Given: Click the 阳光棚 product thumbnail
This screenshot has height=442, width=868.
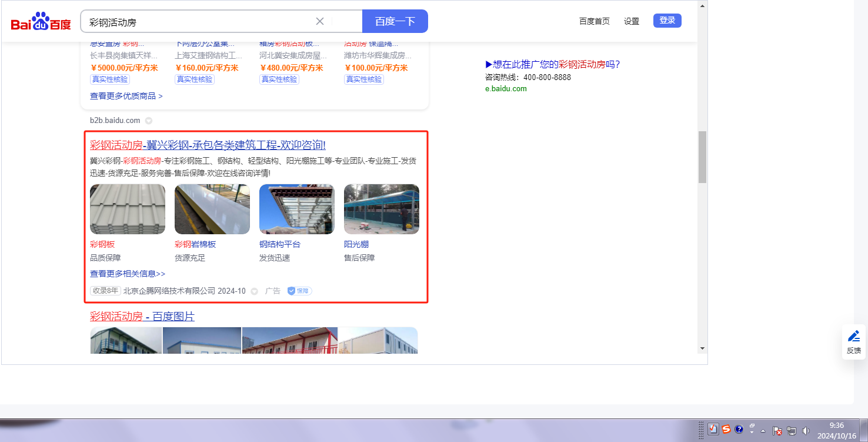Looking at the screenshot, I should [381, 209].
